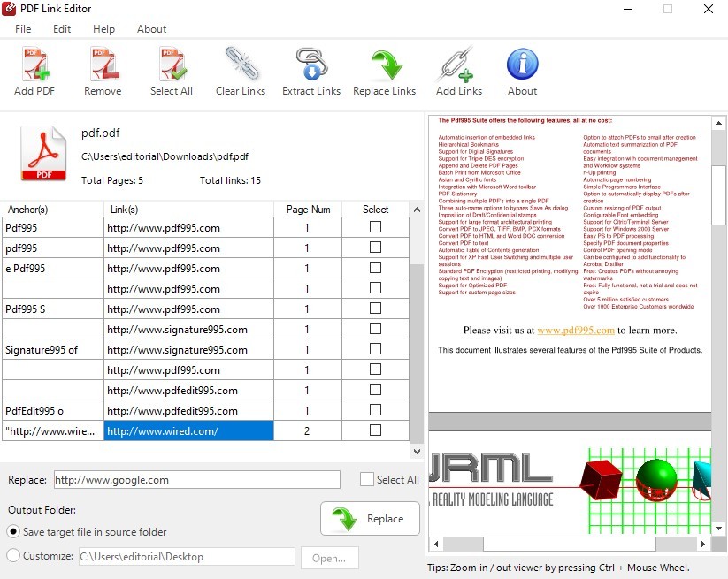
Task: Click the preview vertical scrollbar thumb
Action: point(719,195)
